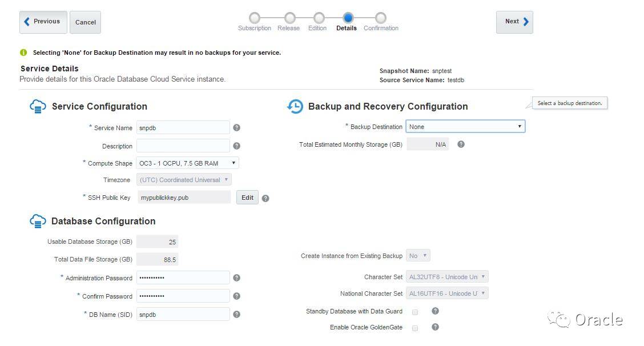The image size is (644, 346).
Task: Go to the Release wizard step
Action: click(290, 18)
